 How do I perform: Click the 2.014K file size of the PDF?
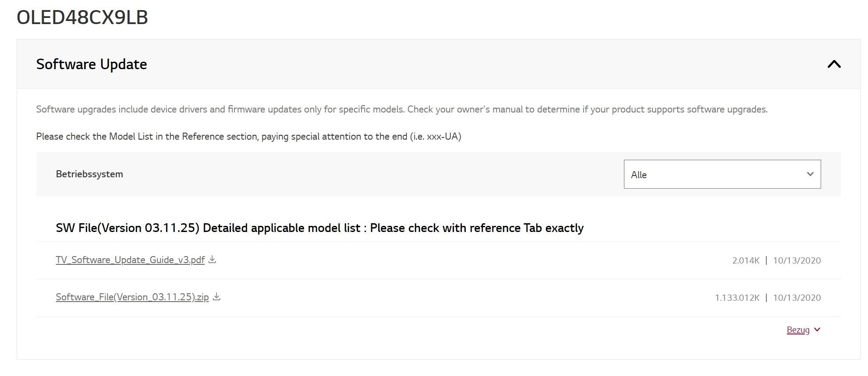point(746,260)
